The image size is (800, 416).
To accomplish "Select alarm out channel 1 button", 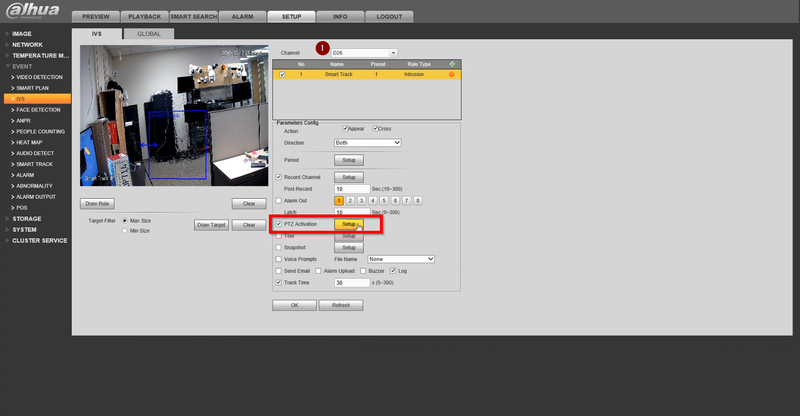I will point(339,201).
